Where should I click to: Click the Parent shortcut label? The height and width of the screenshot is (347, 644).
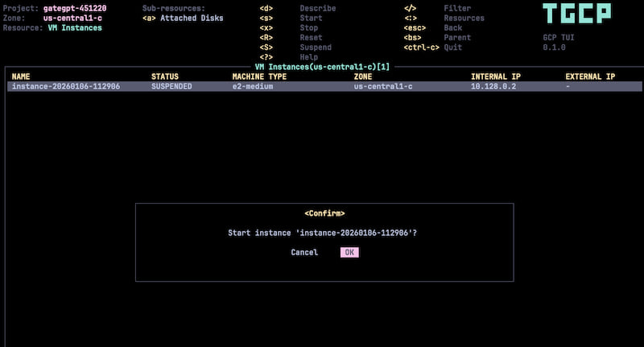point(457,37)
